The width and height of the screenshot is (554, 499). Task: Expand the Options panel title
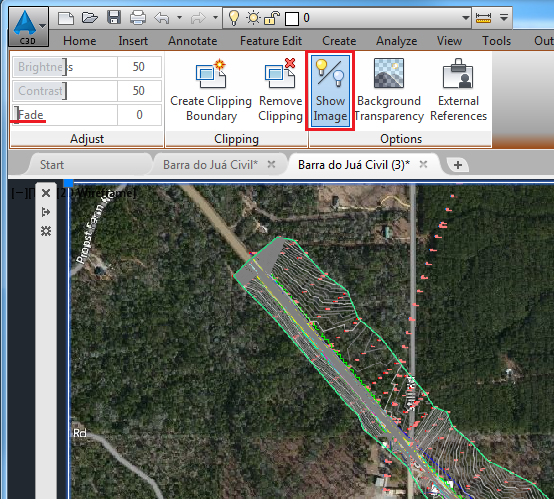pyautogui.click(x=401, y=139)
